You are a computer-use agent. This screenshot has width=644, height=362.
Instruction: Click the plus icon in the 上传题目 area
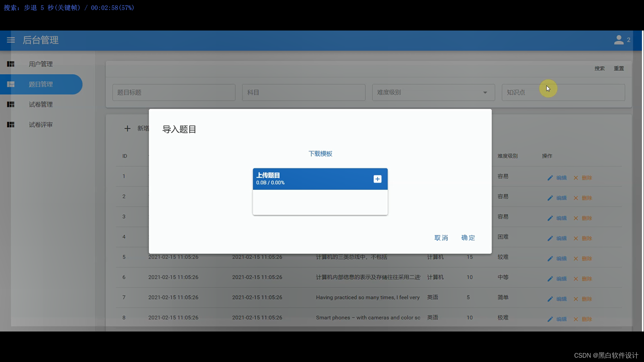coord(377,179)
